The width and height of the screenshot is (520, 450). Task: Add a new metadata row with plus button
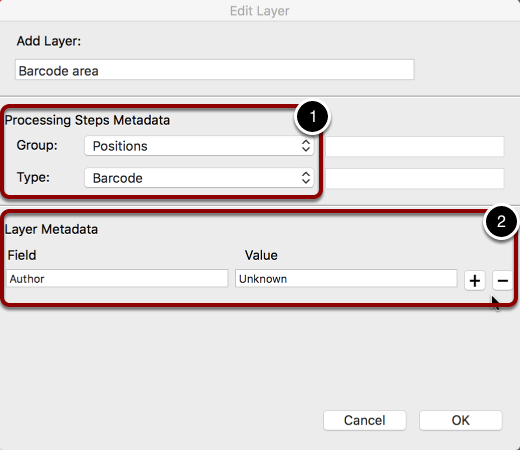pos(475,281)
